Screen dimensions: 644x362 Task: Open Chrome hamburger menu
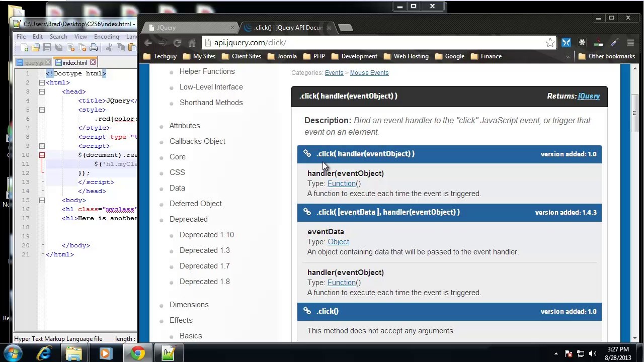point(630,43)
